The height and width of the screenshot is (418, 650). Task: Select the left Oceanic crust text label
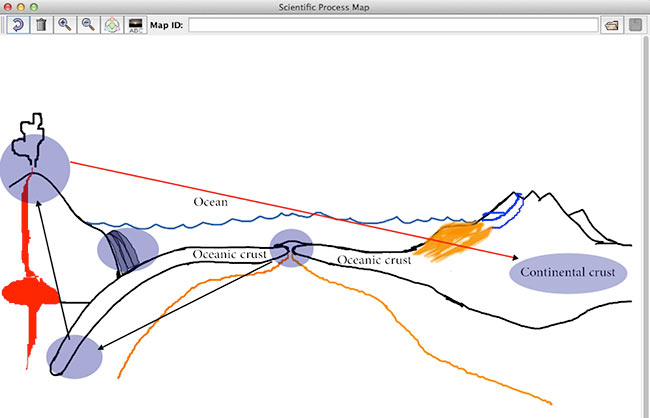tap(229, 254)
